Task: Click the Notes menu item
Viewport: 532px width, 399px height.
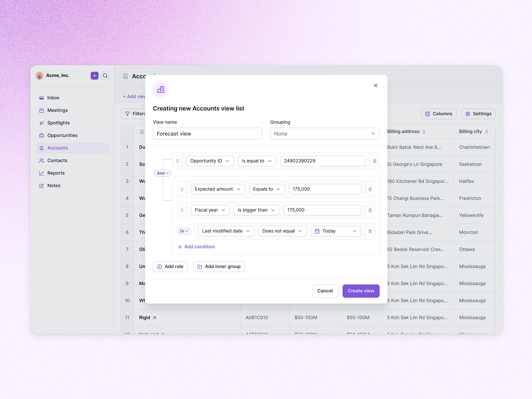Action: tap(54, 185)
